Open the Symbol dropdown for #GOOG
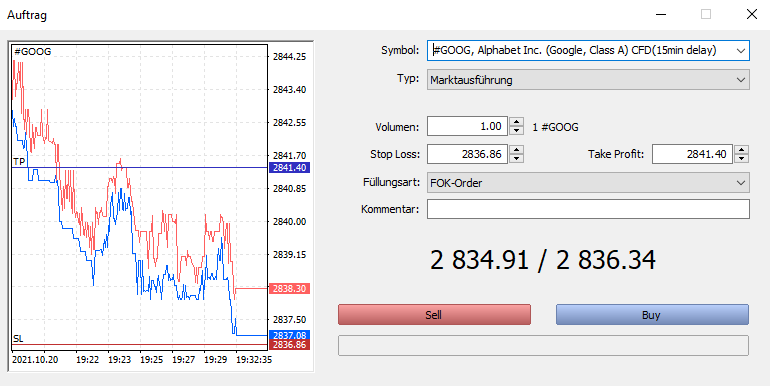Viewport: 770px width, 386px height. (x=741, y=51)
